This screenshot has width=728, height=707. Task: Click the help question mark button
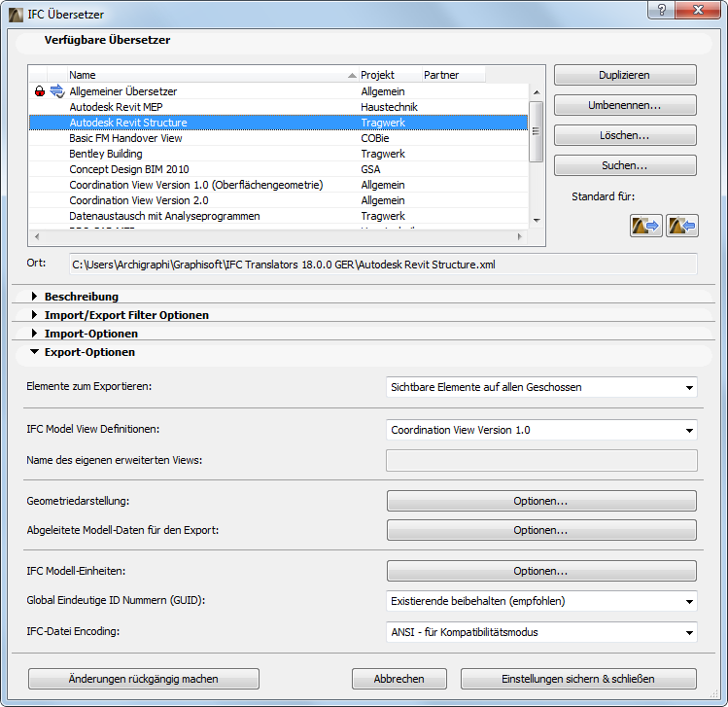coord(662,10)
